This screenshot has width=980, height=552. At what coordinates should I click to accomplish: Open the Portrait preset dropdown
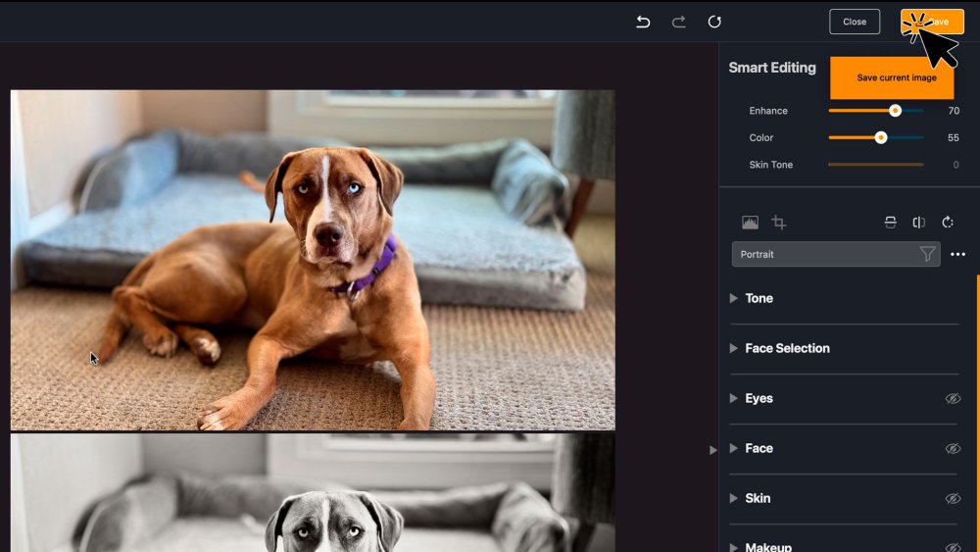[x=836, y=255]
